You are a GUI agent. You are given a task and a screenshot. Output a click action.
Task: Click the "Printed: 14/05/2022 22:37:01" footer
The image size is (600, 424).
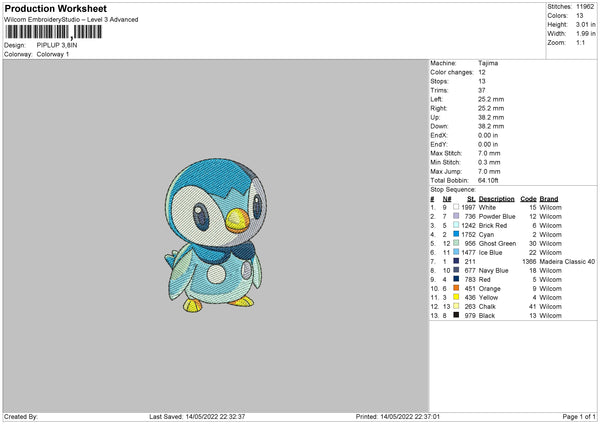point(398,417)
